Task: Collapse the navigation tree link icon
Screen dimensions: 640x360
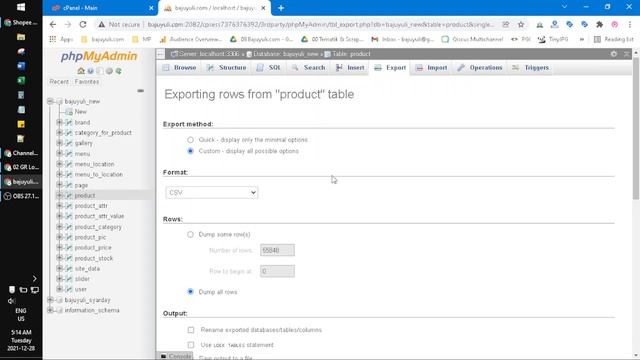Action: click(140, 91)
